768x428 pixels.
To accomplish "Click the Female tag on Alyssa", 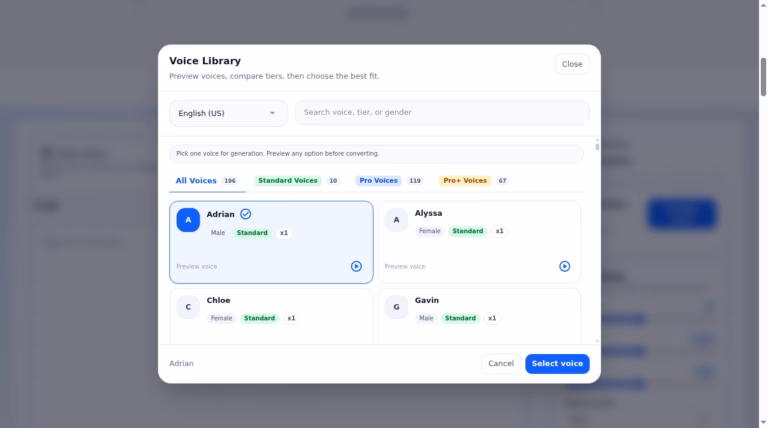I will point(430,231).
